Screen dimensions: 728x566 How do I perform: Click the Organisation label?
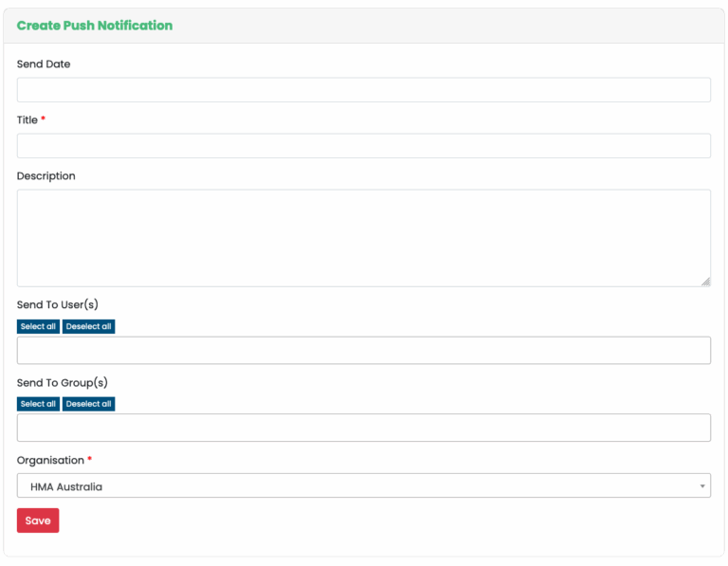tap(50, 461)
